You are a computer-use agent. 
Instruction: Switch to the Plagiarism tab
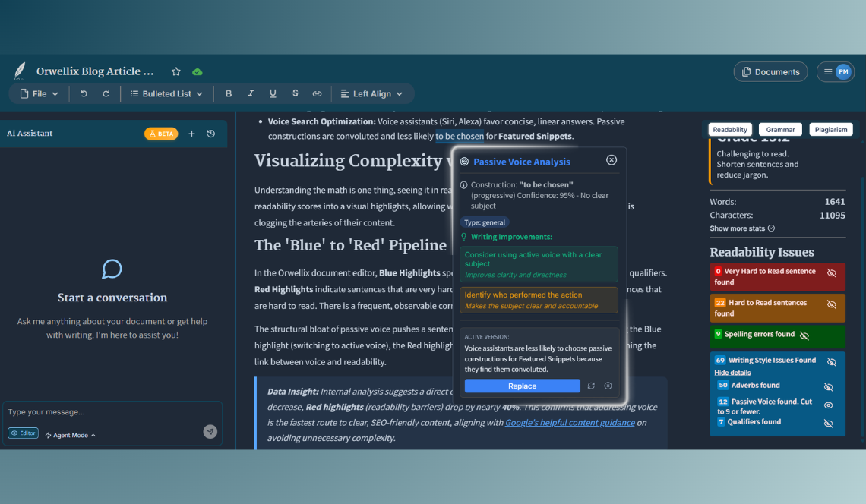coord(830,130)
